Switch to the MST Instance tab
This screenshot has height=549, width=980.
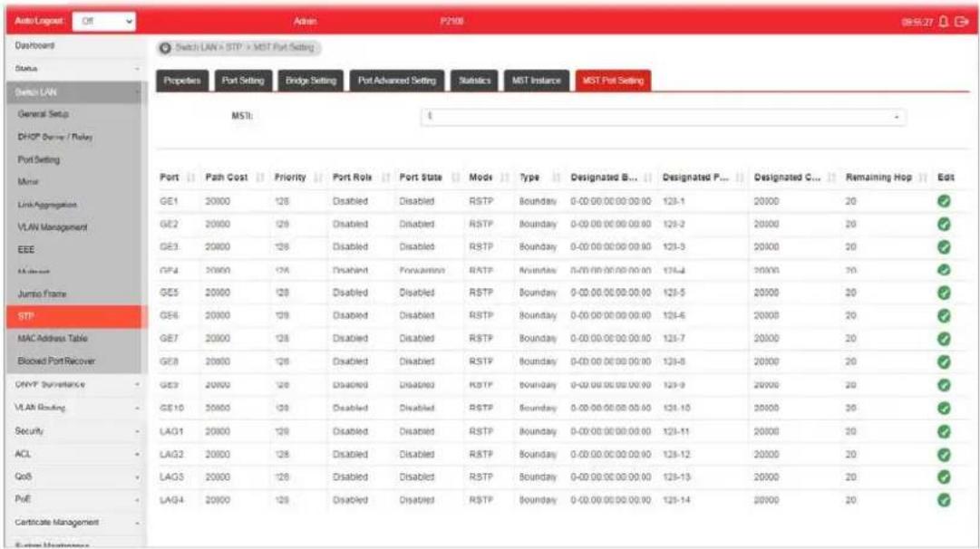click(x=537, y=81)
